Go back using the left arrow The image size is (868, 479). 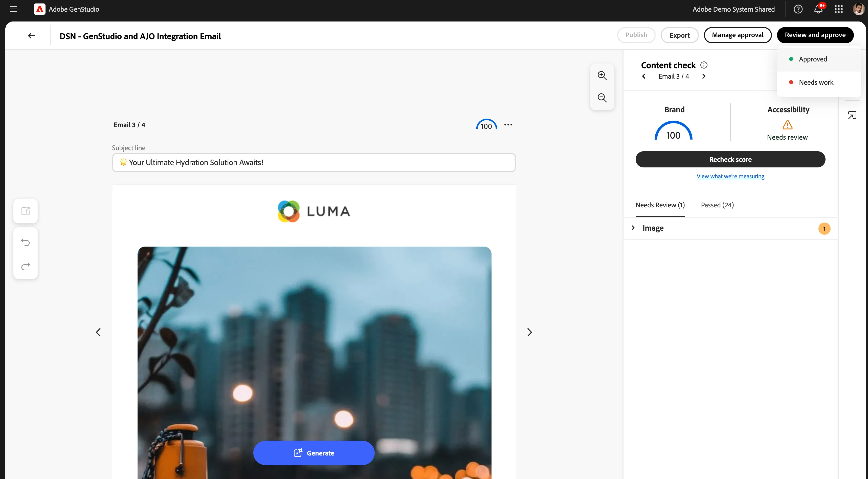click(32, 36)
